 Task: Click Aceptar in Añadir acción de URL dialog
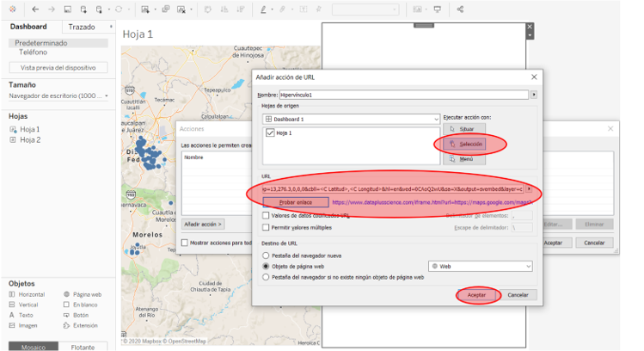coord(476,295)
